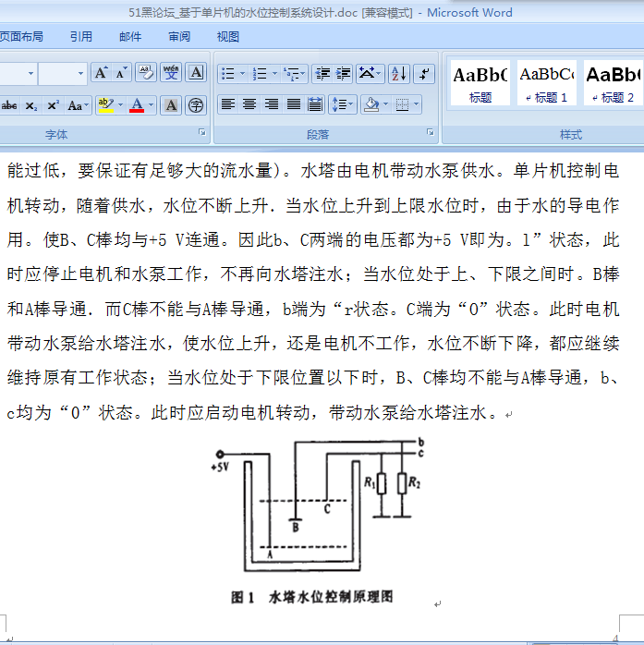The height and width of the screenshot is (645, 644).
Task: Click the Justify alignment icon
Action: [x=294, y=104]
